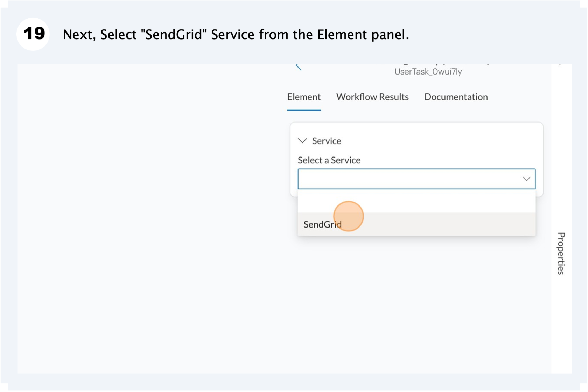This screenshot has height=392, width=588.
Task: Click the UserTask_0wui7ly identifier text
Action: click(428, 72)
